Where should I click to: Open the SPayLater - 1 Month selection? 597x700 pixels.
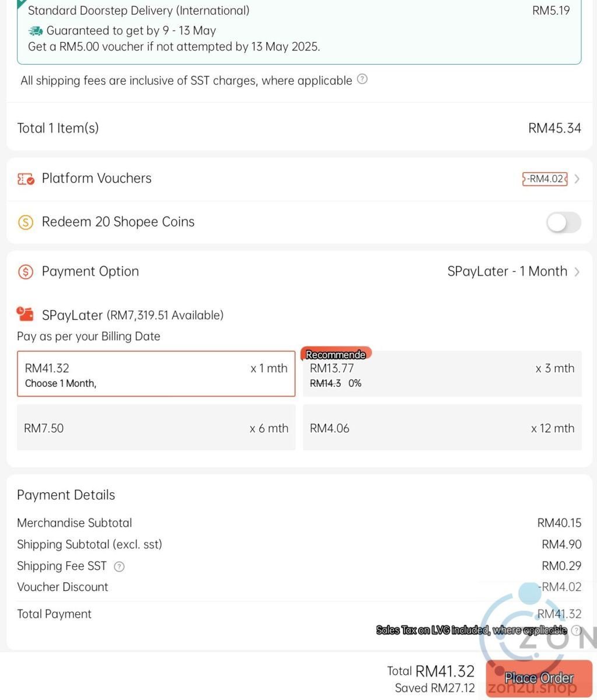click(507, 271)
